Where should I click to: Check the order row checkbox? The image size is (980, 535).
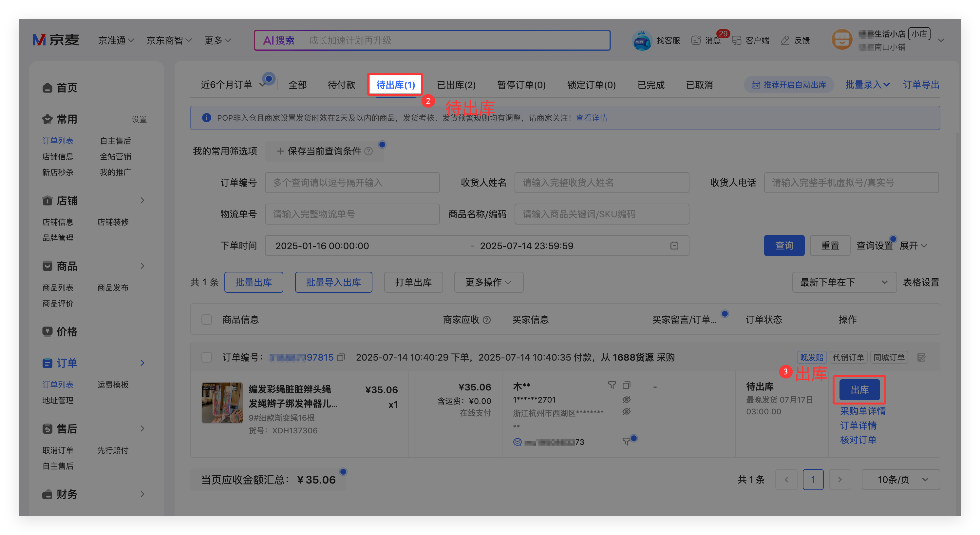pyautogui.click(x=207, y=357)
